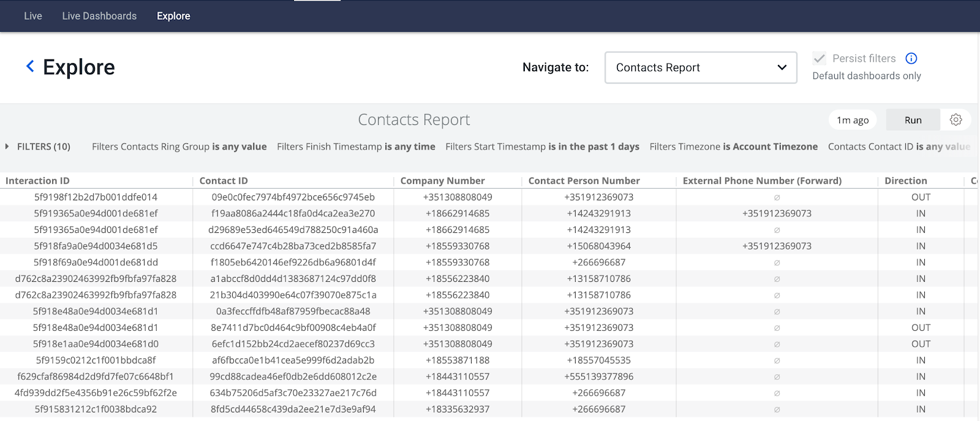The width and height of the screenshot is (980, 421).
Task: Switch to the Live tab
Action: (33, 16)
